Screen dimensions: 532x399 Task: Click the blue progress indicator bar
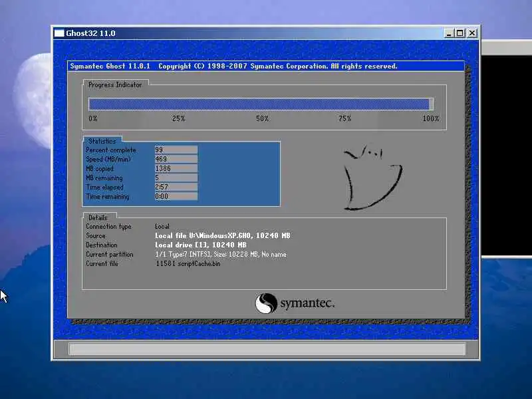pyautogui.click(x=261, y=104)
